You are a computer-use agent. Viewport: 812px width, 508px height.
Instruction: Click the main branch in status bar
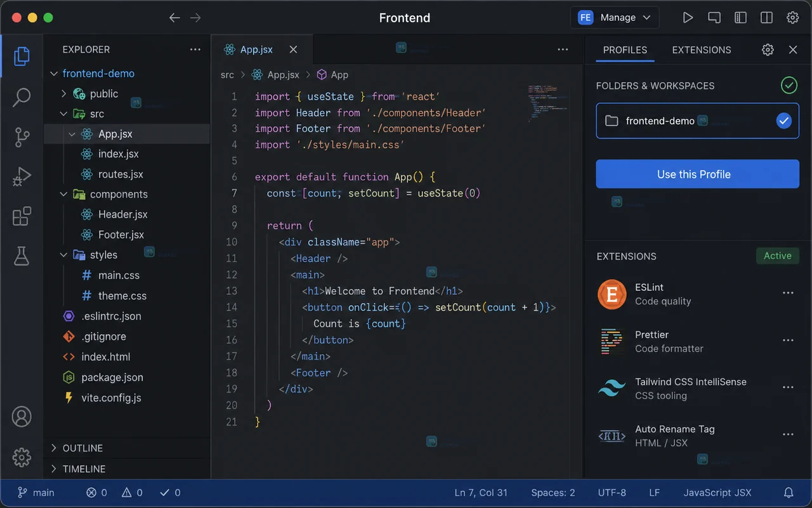(x=36, y=493)
